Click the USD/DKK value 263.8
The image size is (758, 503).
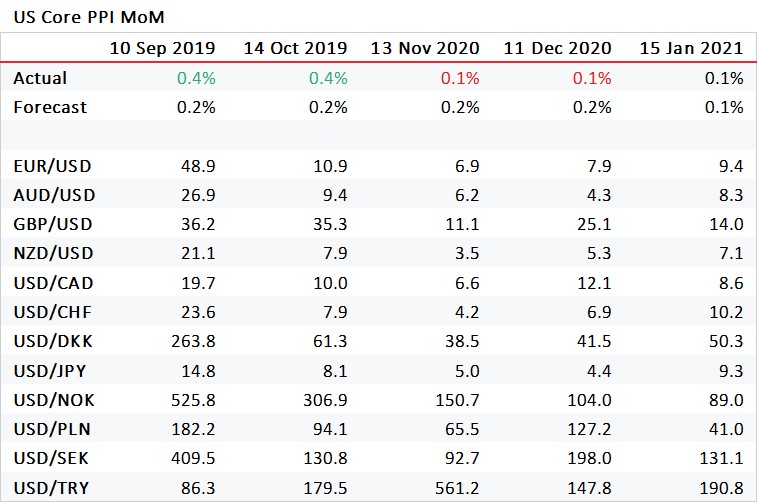193,341
